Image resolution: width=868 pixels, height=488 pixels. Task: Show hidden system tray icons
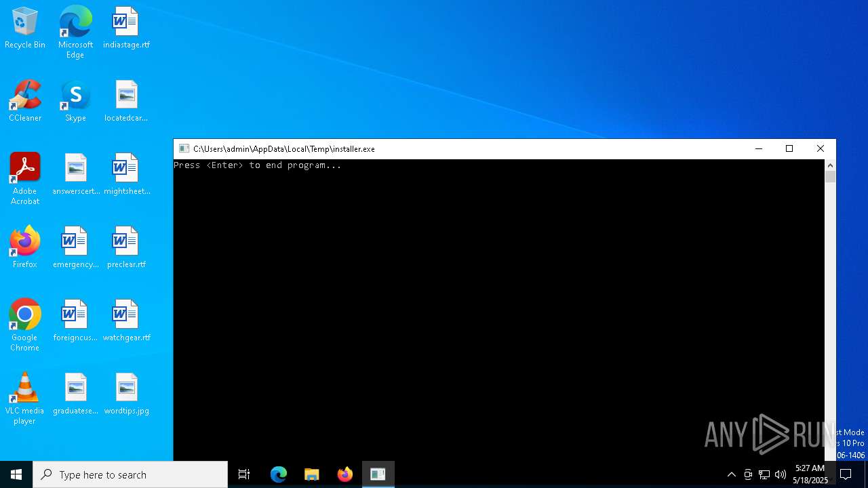[x=731, y=474]
